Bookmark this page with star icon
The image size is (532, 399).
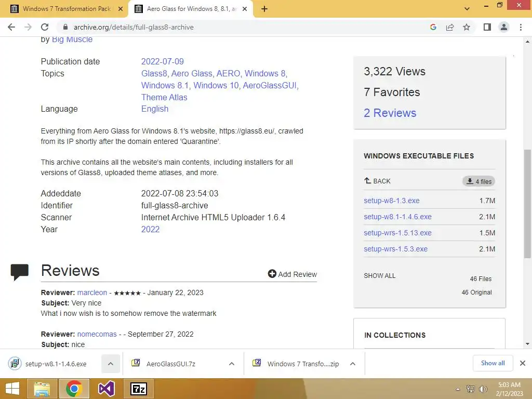coord(467,27)
